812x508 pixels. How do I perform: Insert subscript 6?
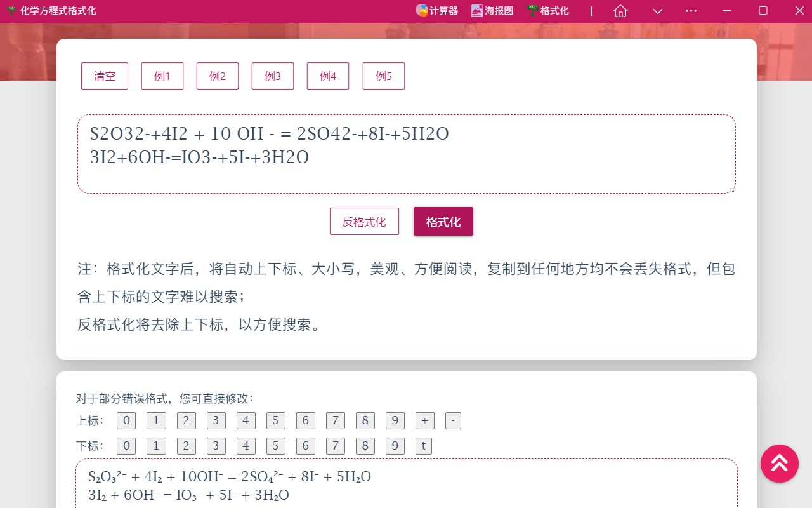[305, 446]
